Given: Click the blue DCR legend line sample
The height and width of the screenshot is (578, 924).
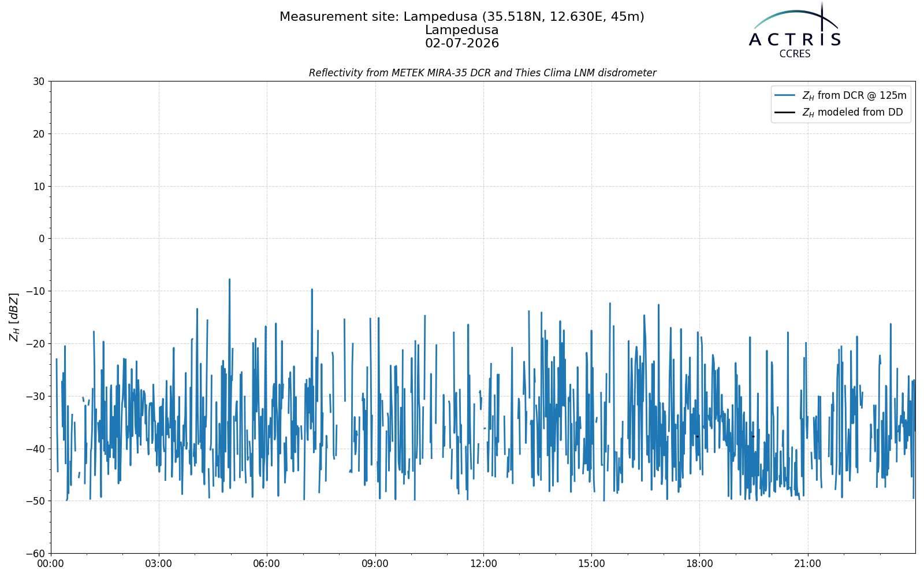Looking at the screenshot, I should pyautogui.click(x=785, y=95).
